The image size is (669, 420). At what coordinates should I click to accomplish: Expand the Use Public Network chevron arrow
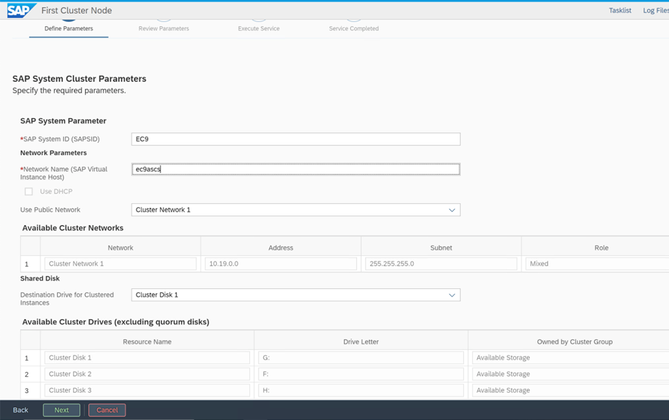pos(452,210)
